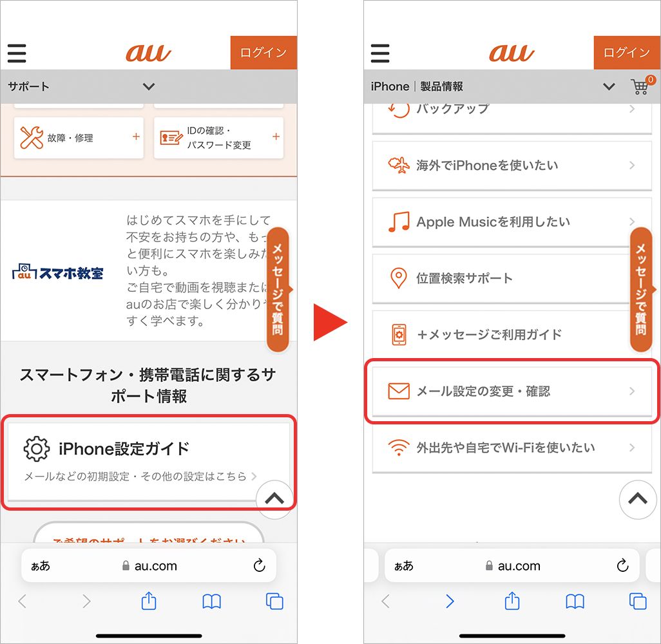Viewport: 661px width, 644px height.
Task: Open shopping cart icon
Action: pyautogui.click(x=642, y=86)
